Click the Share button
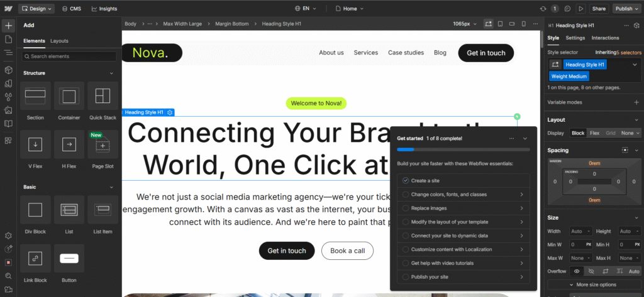 (x=599, y=9)
